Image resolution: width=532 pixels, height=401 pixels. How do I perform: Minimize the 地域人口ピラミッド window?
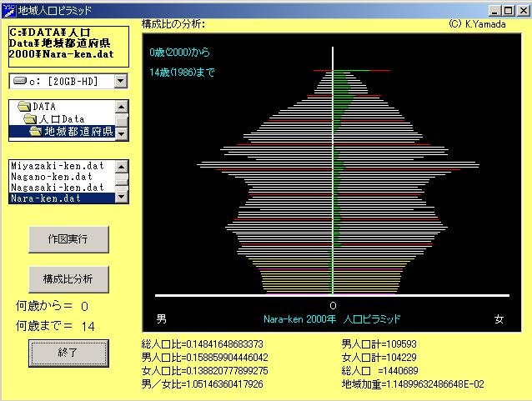coord(494,11)
